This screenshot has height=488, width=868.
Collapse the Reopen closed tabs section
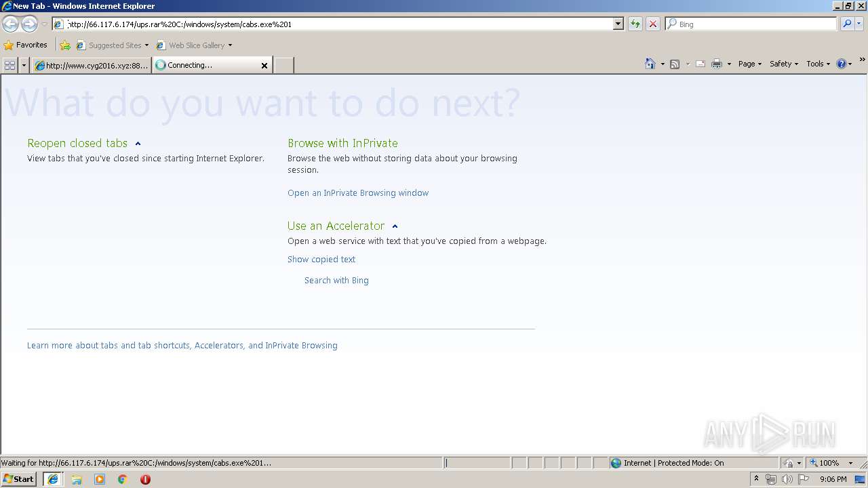[138, 144]
